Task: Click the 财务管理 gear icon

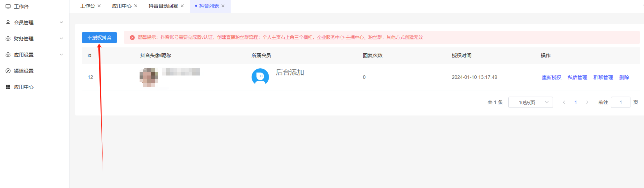Action: point(8,39)
